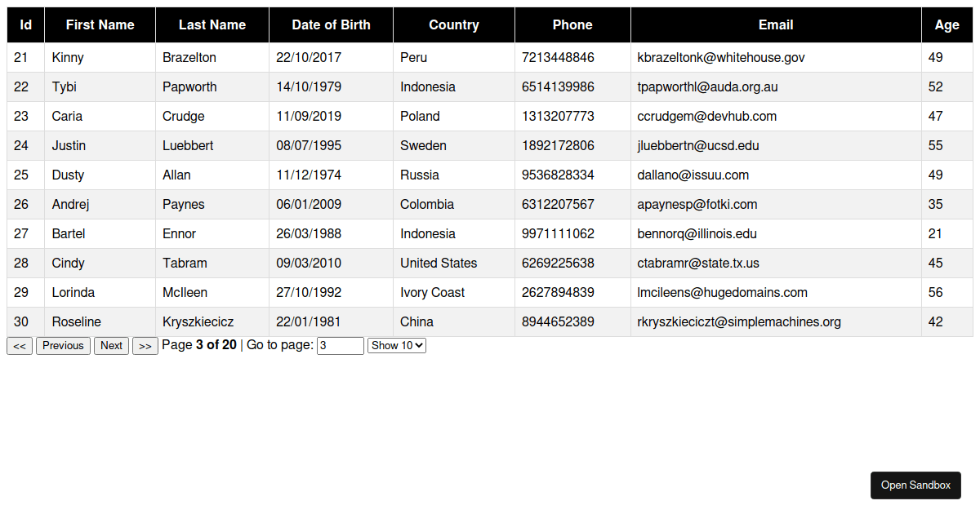
Task: Focus the Go to page input field
Action: (341, 346)
